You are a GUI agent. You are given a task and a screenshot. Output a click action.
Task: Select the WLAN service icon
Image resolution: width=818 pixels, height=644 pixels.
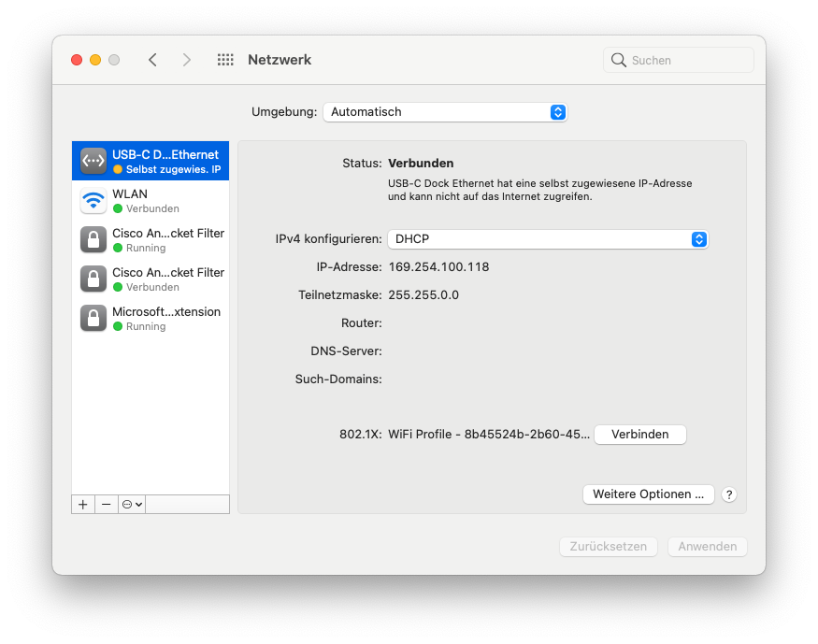click(x=93, y=200)
